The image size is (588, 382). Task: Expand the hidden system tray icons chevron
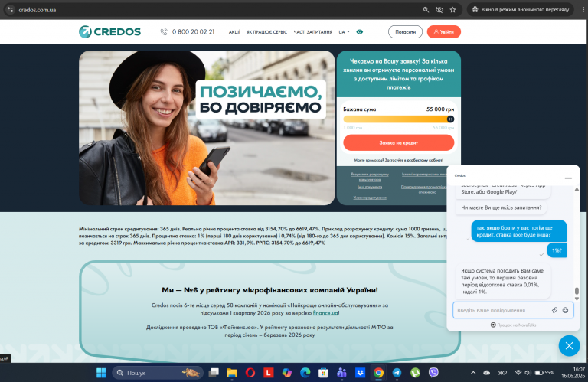pyautogui.click(x=473, y=373)
